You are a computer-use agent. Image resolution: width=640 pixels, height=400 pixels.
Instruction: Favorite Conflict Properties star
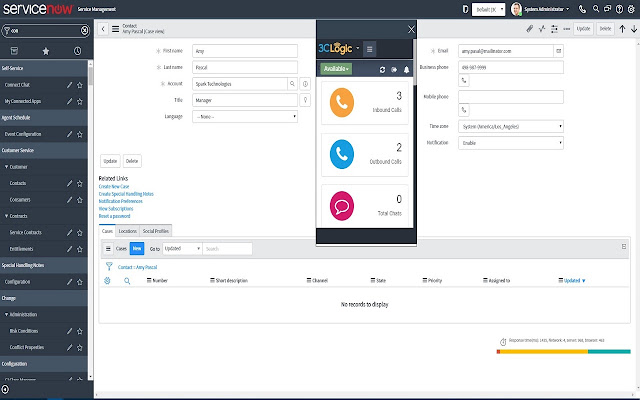point(80,347)
